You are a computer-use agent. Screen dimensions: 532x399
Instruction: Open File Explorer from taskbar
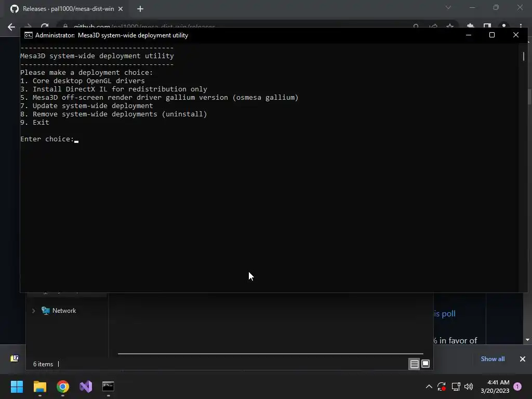pyautogui.click(x=39, y=387)
